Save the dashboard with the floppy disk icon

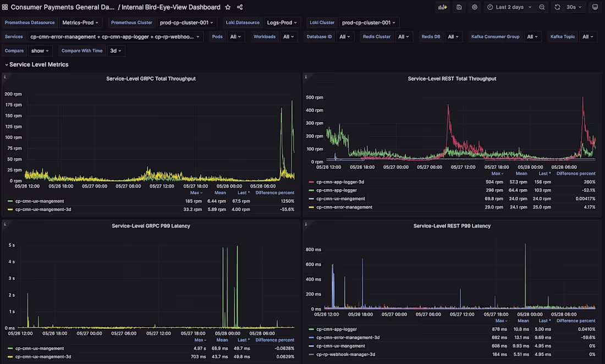pos(459,7)
